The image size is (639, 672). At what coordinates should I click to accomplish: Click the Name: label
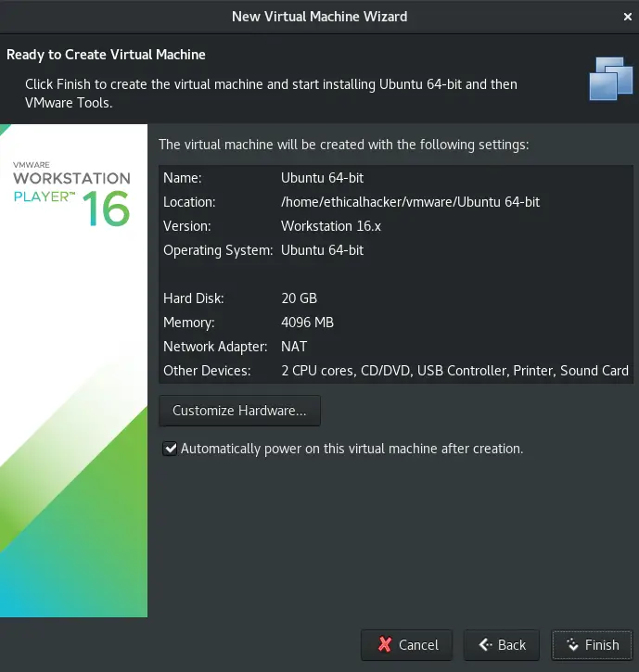[183, 178]
